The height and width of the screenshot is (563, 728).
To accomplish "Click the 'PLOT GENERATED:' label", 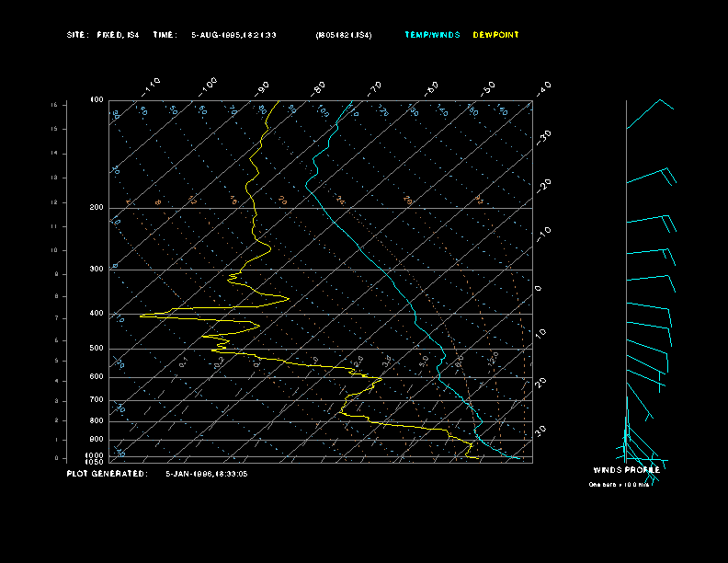I will [108, 474].
